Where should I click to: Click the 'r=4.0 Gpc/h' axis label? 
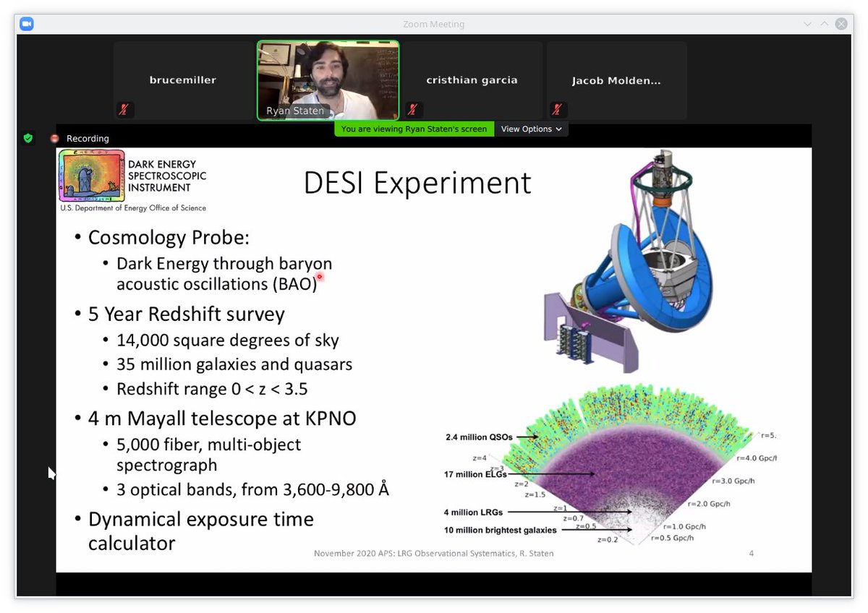coord(757,458)
